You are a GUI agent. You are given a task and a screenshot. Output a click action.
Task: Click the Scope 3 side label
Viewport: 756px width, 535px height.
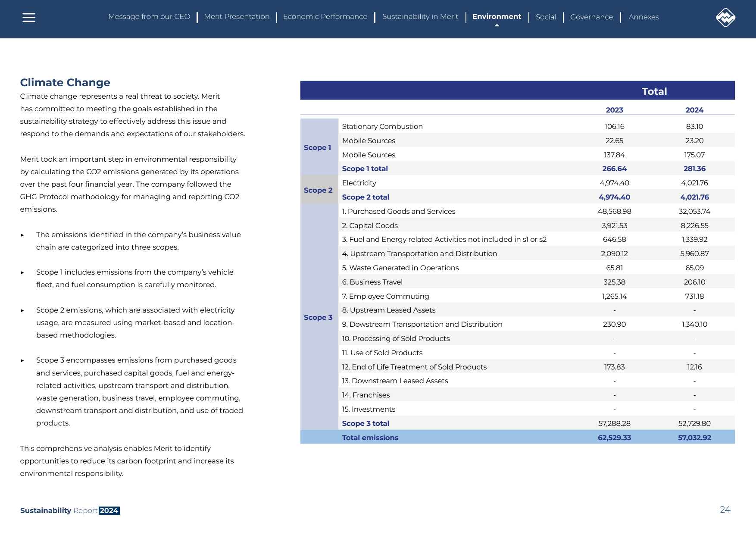click(x=318, y=317)
